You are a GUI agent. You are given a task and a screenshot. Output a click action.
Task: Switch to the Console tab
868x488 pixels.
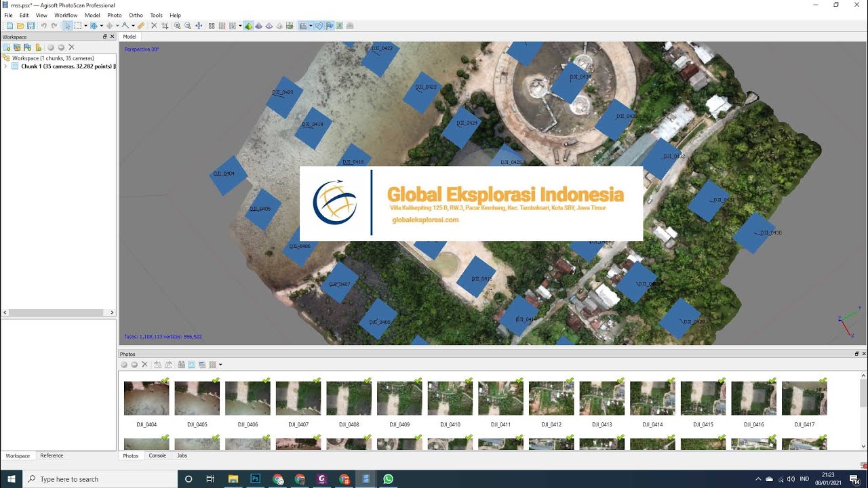(157, 455)
